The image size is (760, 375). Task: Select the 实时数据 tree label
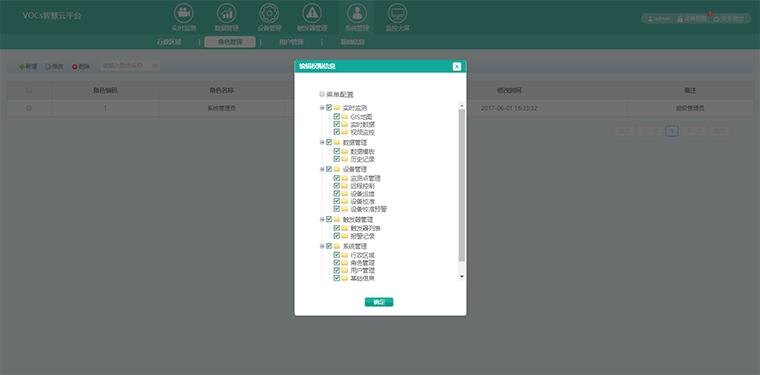pyautogui.click(x=363, y=125)
